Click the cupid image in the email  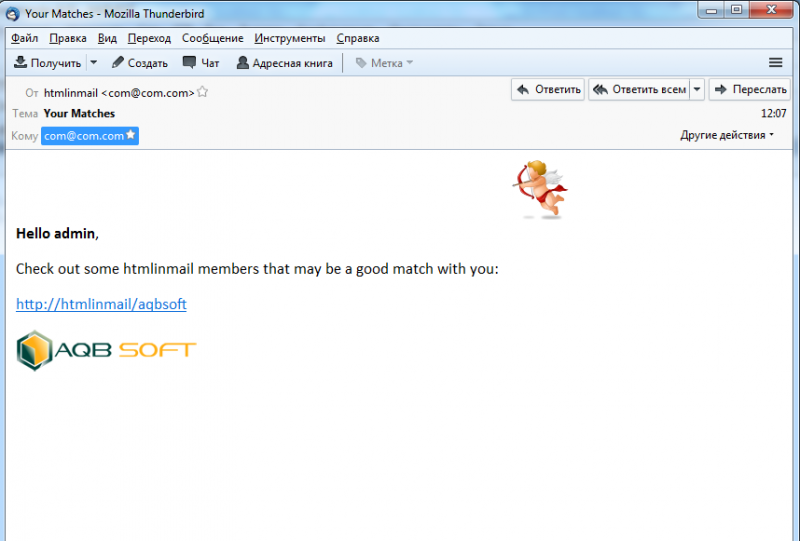pos(540,189)
